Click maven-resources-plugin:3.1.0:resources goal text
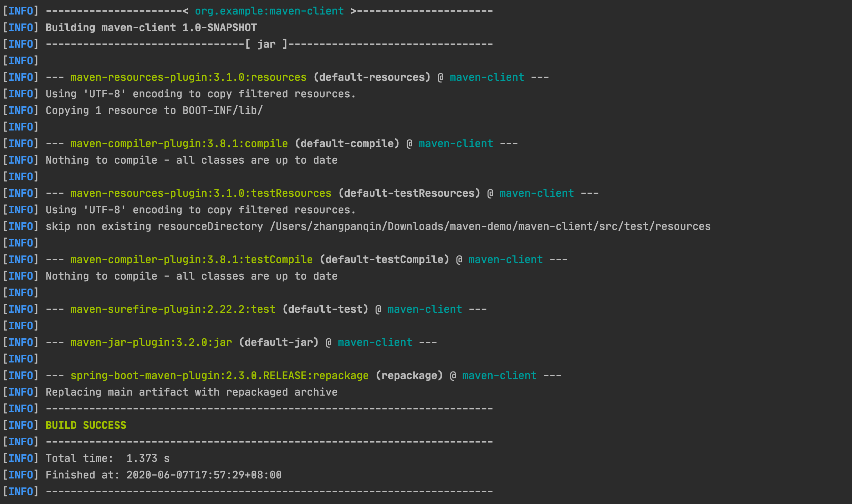 coord(188,77)
